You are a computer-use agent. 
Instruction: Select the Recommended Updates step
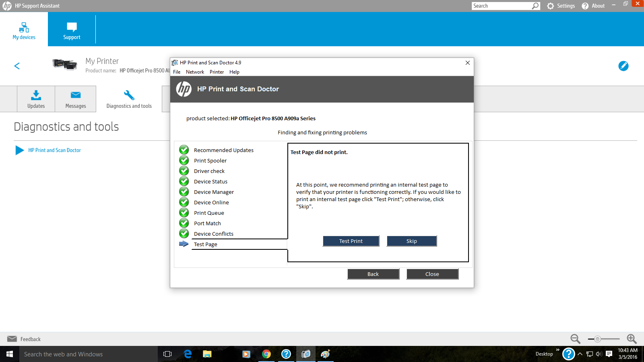point(224,150)
